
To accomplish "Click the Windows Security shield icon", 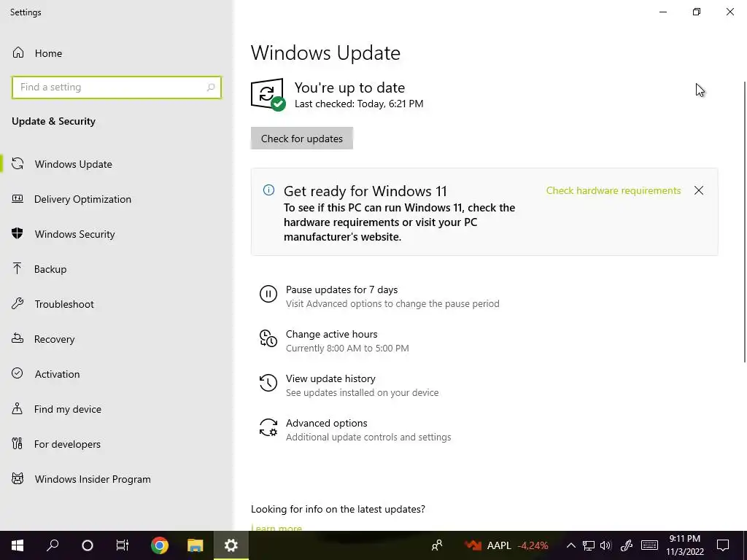I will pos(18,234).
